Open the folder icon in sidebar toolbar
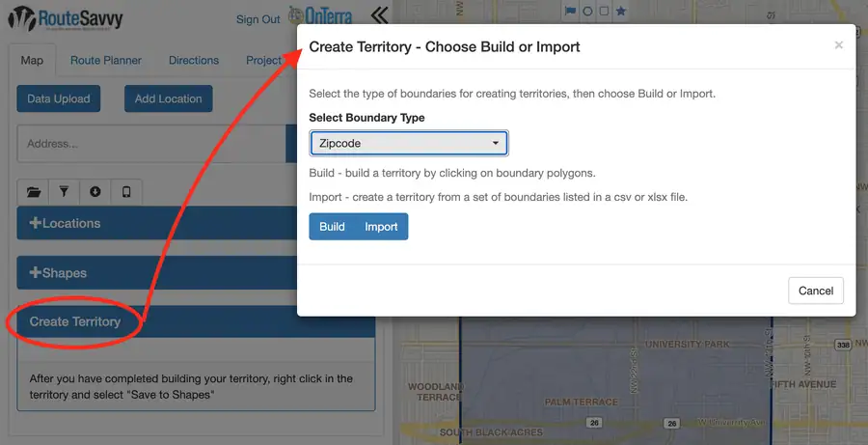Screen dimensions: 868x445 pos(34,192)
